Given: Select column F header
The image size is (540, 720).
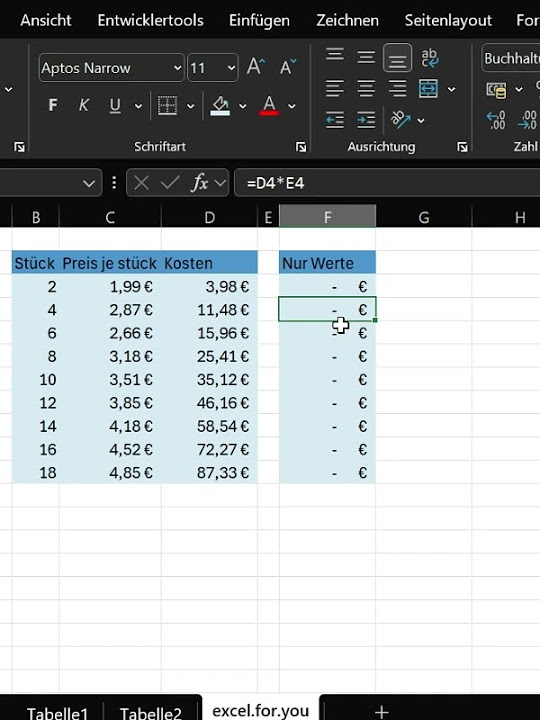Looking at the screenshot, I should coord(327,217).
